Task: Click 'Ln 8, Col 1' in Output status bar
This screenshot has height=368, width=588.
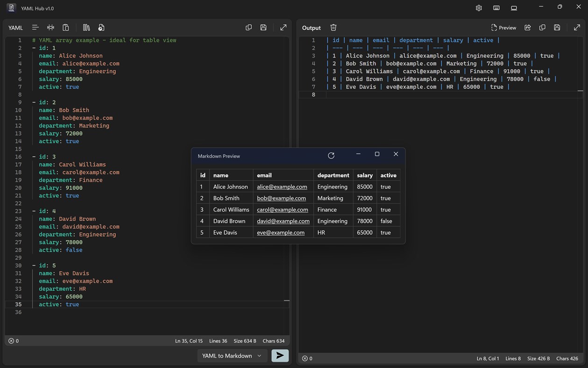Action: click(488, 359)
